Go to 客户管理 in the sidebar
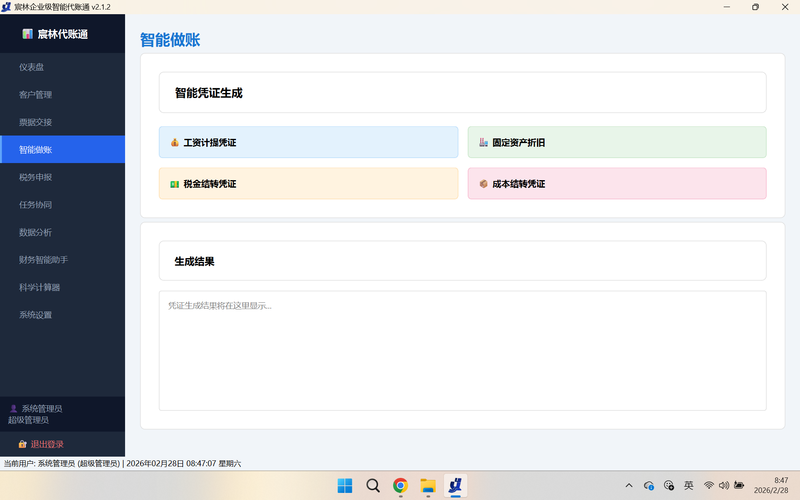Viewport: 800px width, 500px height. 36,95
